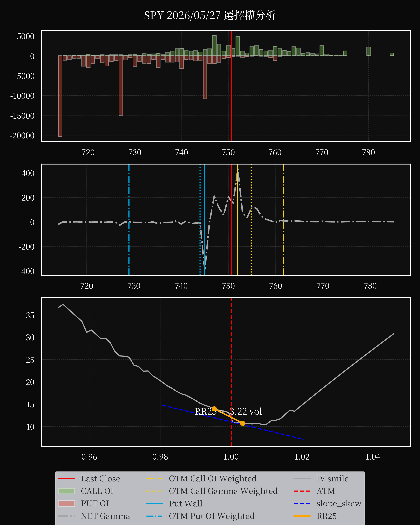
Task: Select the rightmost call OI bar near 785
Action: tap(392, 54)
